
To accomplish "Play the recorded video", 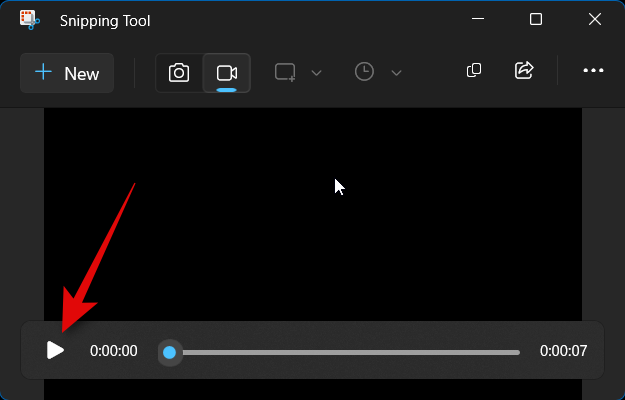I will [56, 351].
